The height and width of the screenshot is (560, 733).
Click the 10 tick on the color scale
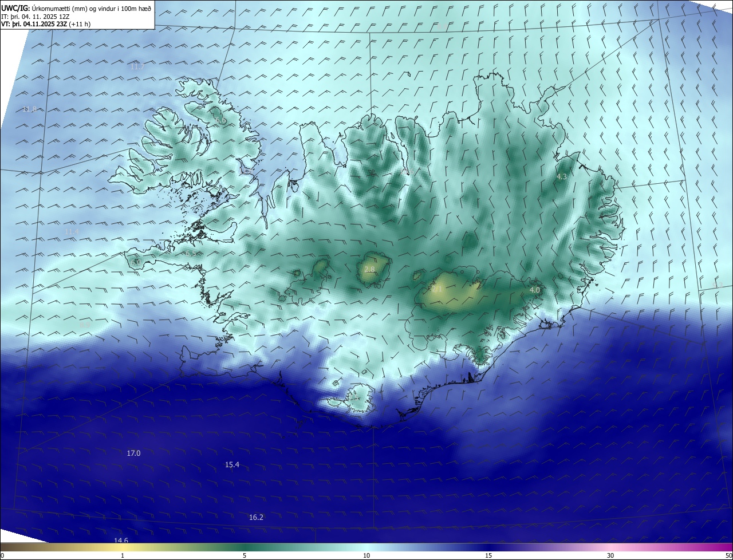pos(366,555)
